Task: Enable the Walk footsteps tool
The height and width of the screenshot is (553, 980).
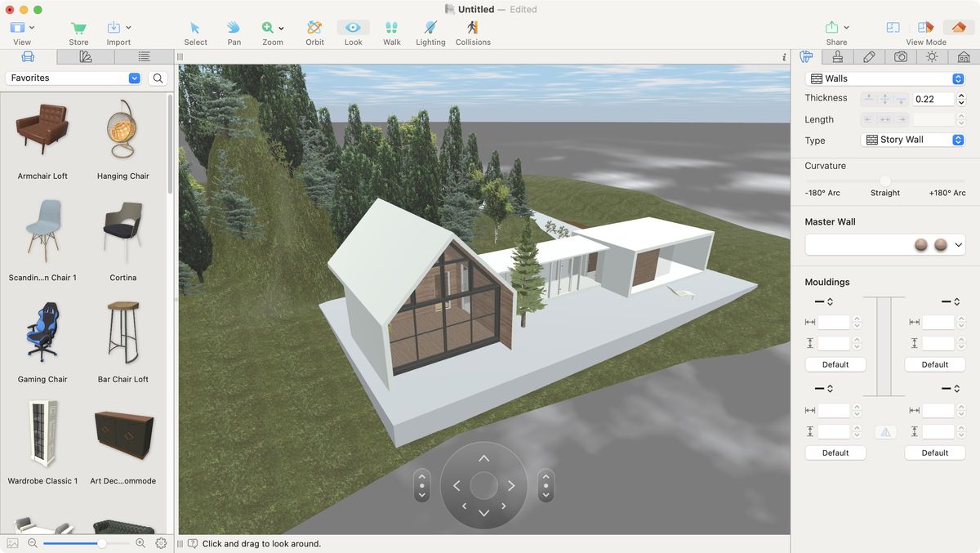Action: click(392, 28)
